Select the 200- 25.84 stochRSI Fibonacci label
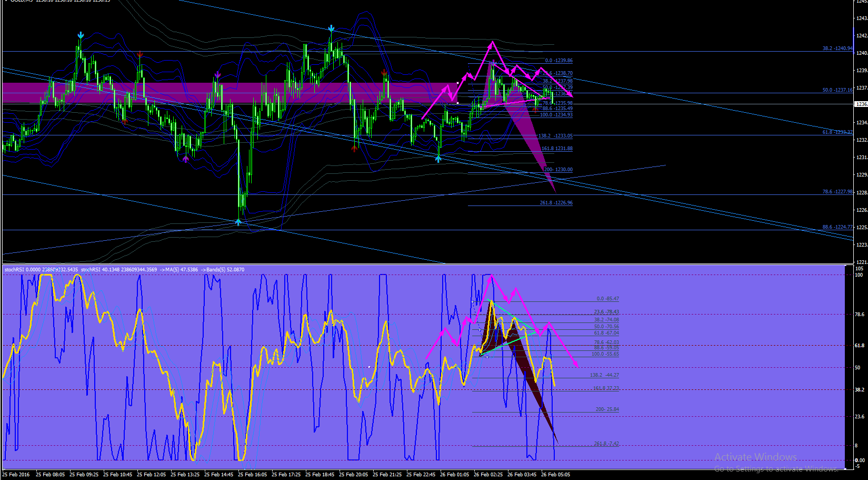This screenshot has height=480, width=868. pos(607,409)
